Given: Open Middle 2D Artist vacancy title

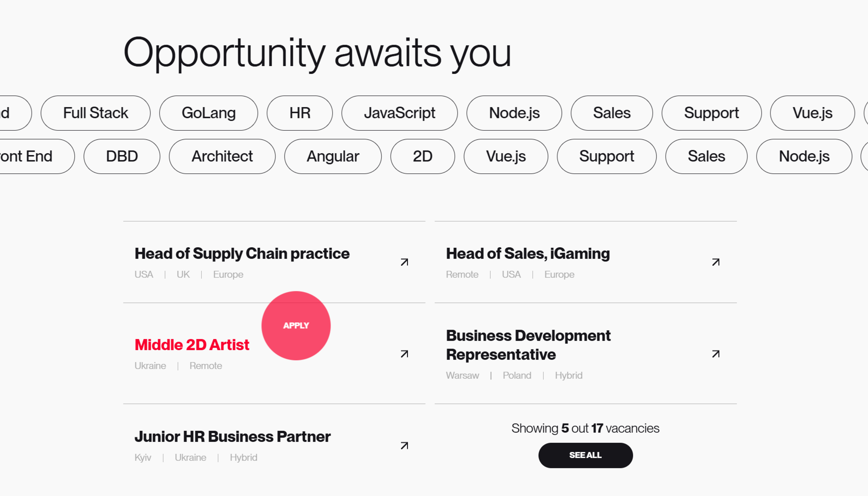Looking at the screenshot, I should click(192, 345).
